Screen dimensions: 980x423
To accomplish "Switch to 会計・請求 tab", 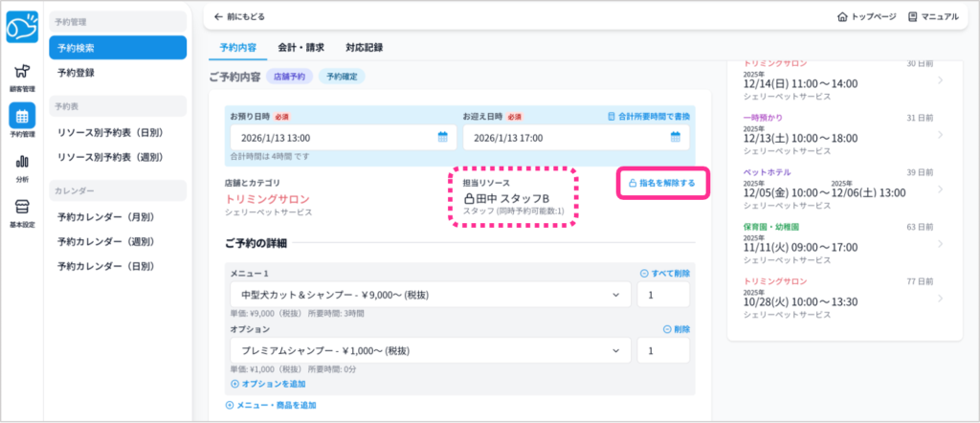I will pyautogui.click(x=300, y=46).
